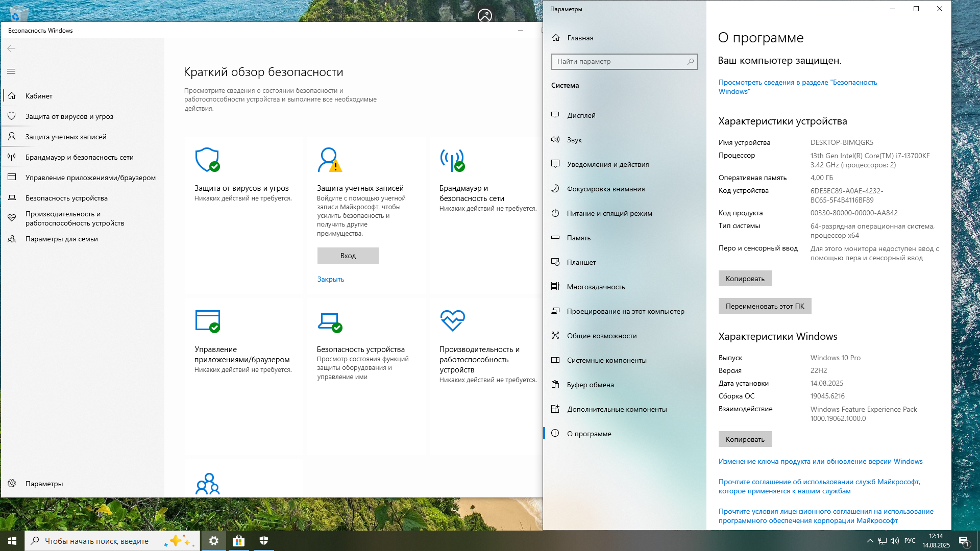Click Переименовать этот ПК button
Viewport: 980px width, 551px height.
point(765,306)
